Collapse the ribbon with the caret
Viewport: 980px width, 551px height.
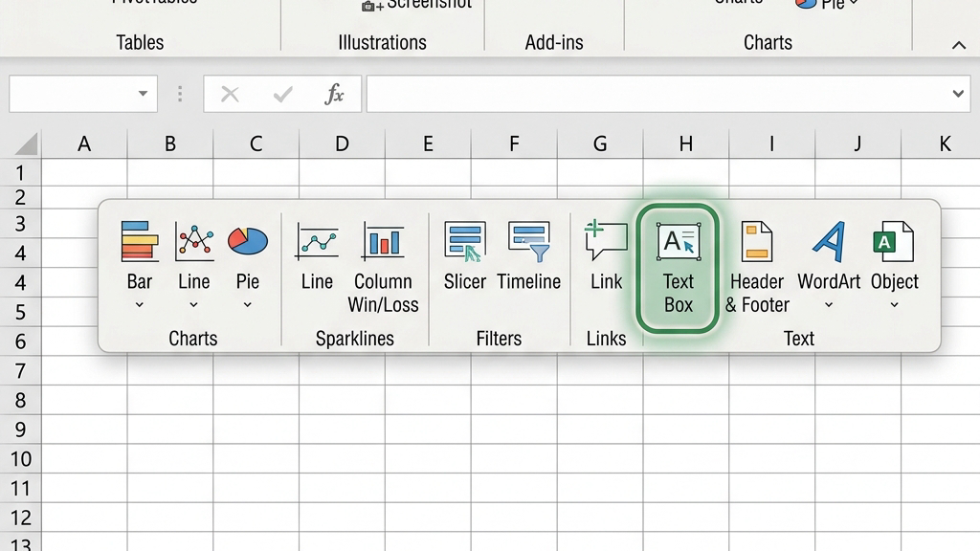click(959, 45)
